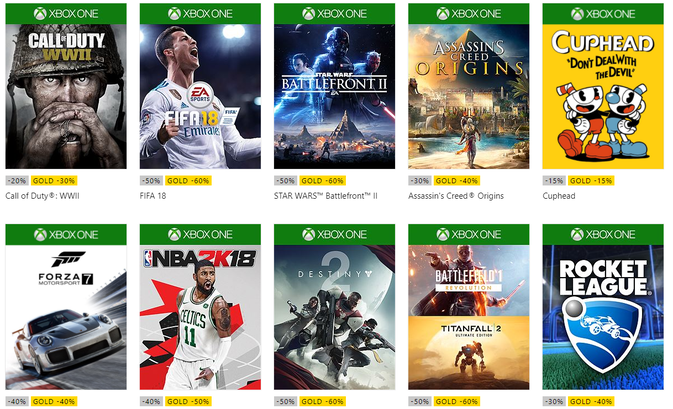
Task: Click the FIFA 18 title link
Action: 153,196
